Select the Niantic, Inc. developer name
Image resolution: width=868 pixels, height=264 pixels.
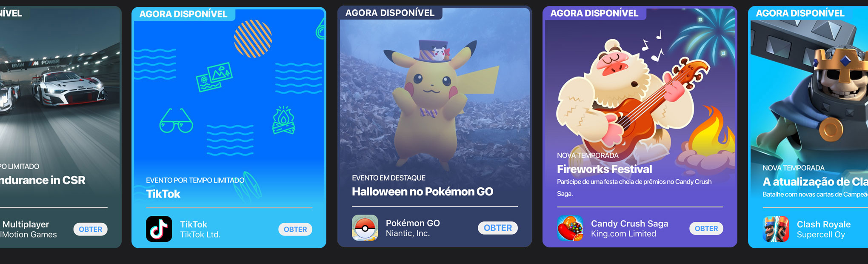coord(408,233)
